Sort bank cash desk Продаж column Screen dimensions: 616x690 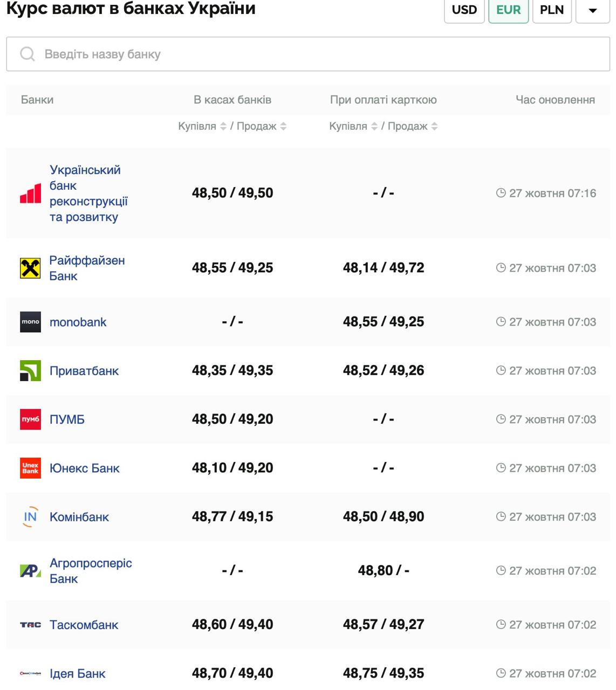[283, 126]
